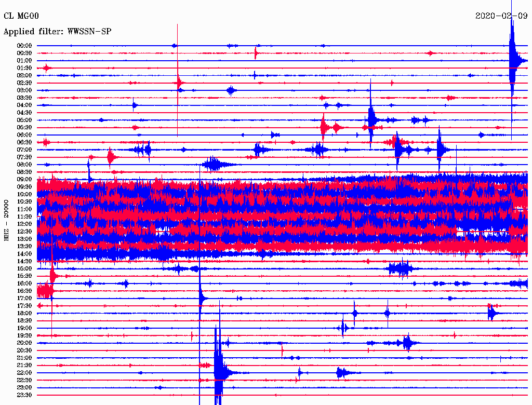The height and width of the screenshot is (405, 532).
Task: Click the 09:00 time label
Action: [x=24, y=180]
